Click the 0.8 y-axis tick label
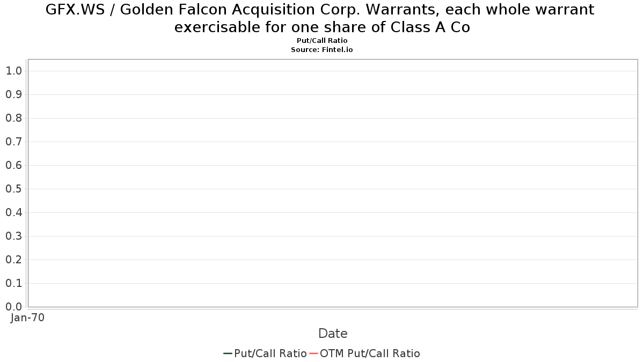 pyautogui.click(x=13, y=118)
